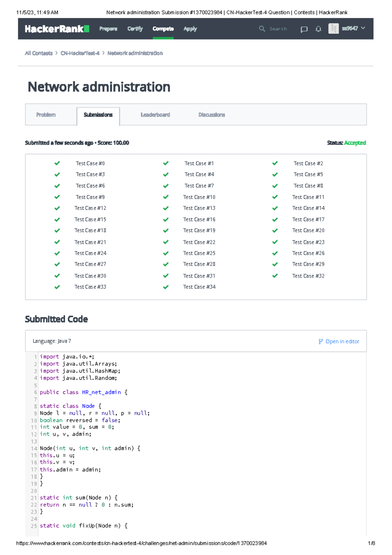This screenshot has width=392, height=555.
Task: Click the CN-HackerTest-4 breadcrumb link
Action: 80,53
